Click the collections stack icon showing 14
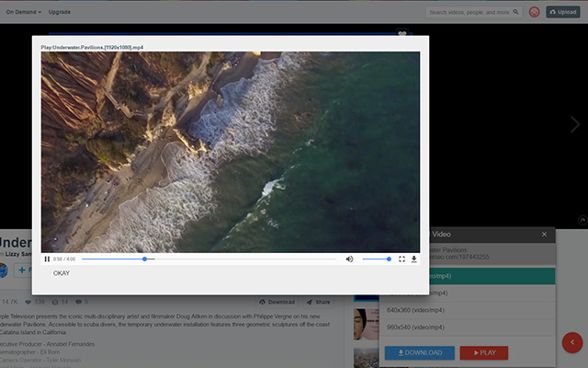Viewport: 588px width, 368px height. [55, 302]
